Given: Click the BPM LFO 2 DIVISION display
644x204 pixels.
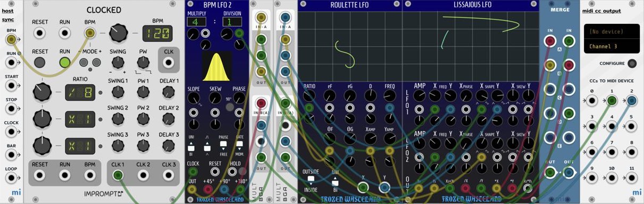Looking at the screenshot, I should click(232, 22).
